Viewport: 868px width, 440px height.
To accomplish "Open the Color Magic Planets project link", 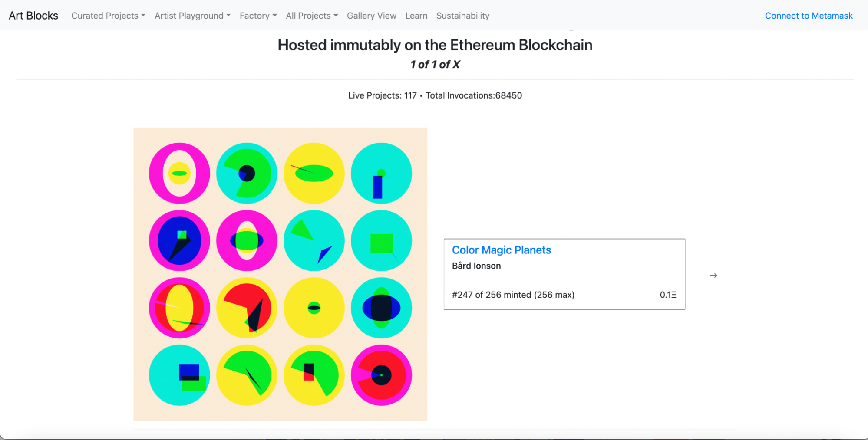I will (502, 250).
